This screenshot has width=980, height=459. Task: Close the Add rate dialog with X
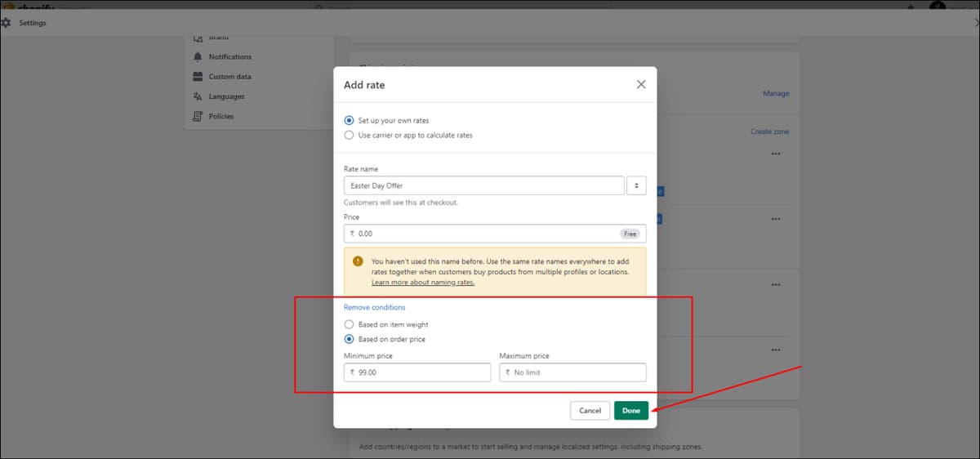[x=641, y=84]
